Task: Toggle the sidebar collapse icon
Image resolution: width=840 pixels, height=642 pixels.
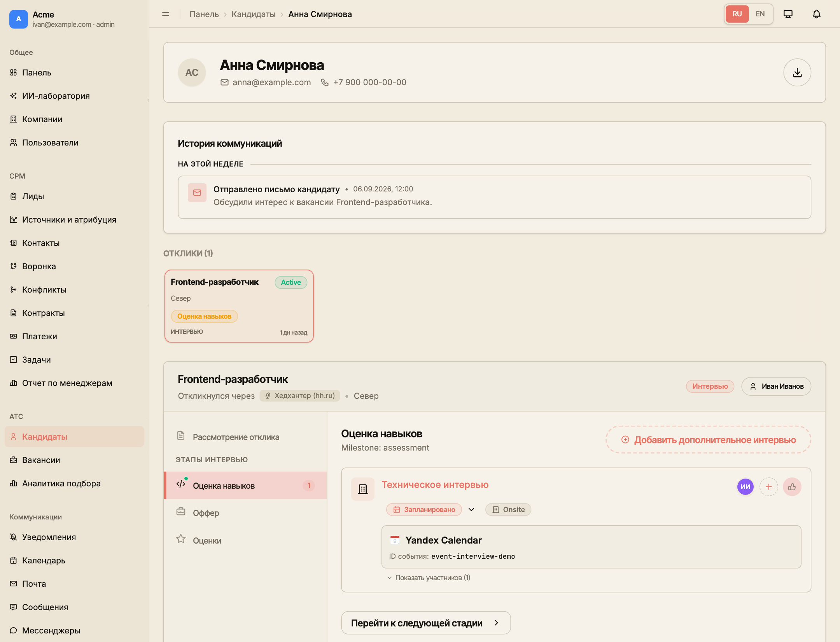Action: coord(166,14)
